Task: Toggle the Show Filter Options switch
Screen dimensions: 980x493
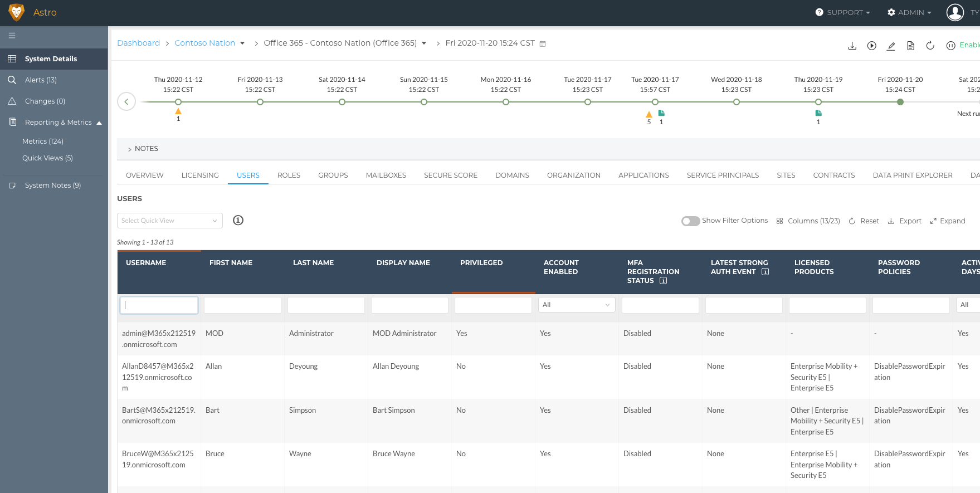Action: click(690, 221)
